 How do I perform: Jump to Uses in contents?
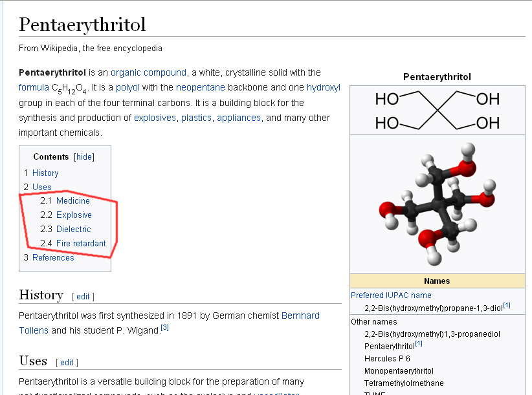click(x=41, y=187)
